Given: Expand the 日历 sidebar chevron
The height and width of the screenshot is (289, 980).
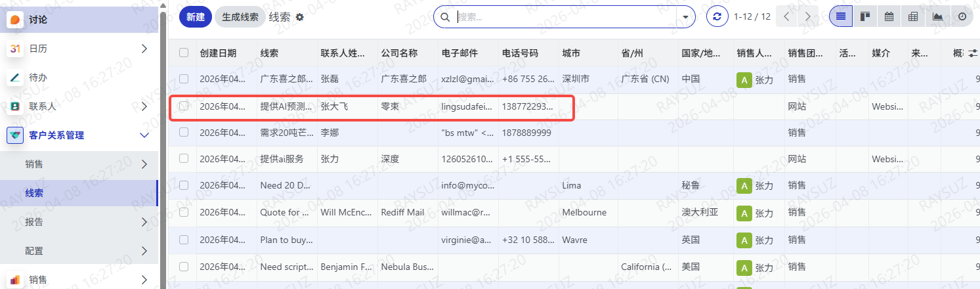Looking at the screenshot, I should coord(144,49).
